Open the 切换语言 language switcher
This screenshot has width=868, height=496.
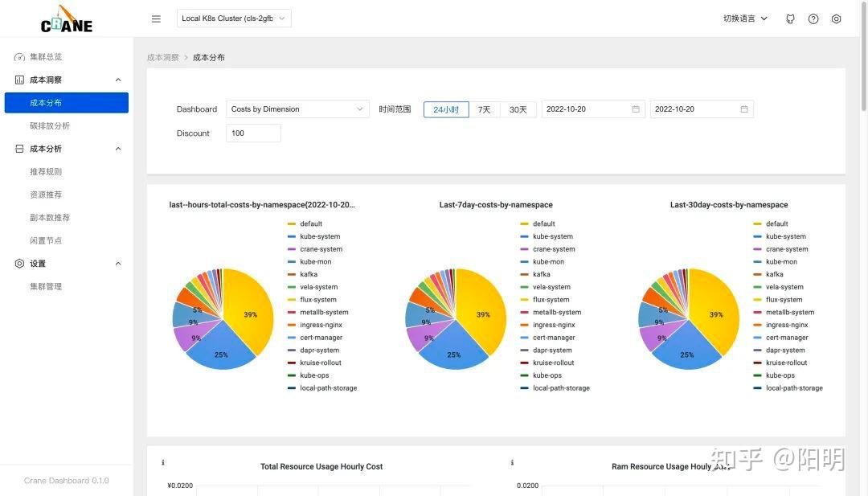[x=745, y=18]
